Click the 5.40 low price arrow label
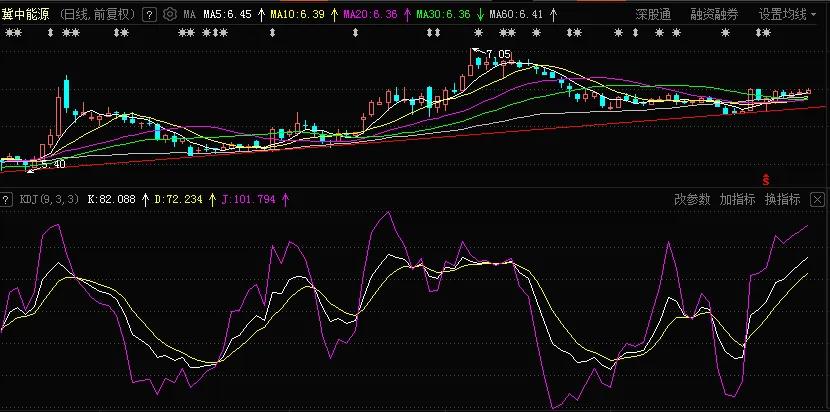Screen dimensions: 830x412 [x=49, y=163]
